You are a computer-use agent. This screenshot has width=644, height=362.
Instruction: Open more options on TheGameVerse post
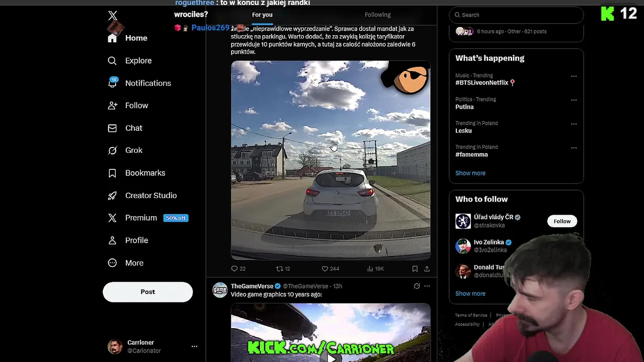point(427,286)
